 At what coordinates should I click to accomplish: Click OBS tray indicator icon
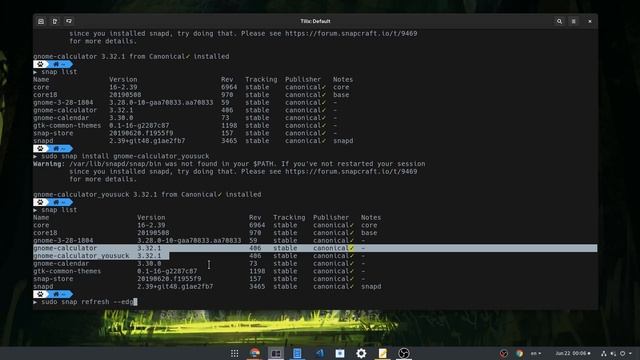coord(504,353)
